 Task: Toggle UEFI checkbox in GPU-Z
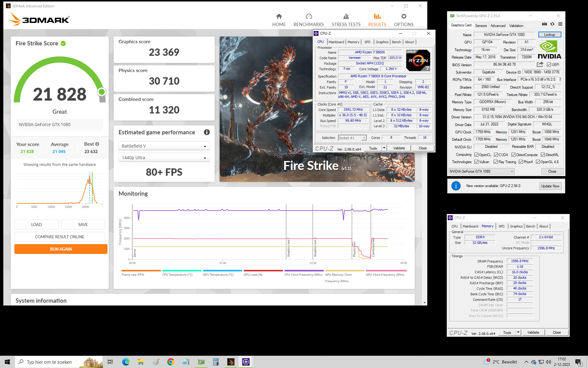549,65
